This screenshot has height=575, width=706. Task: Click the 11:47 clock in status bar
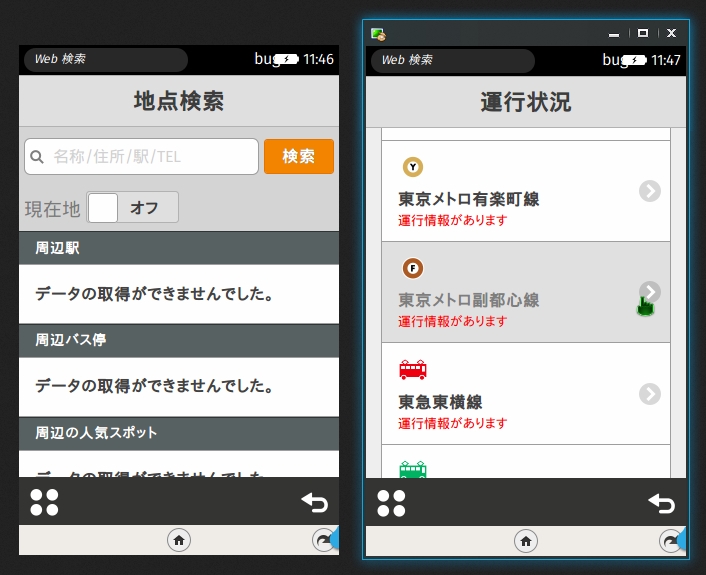pos(665,60)
